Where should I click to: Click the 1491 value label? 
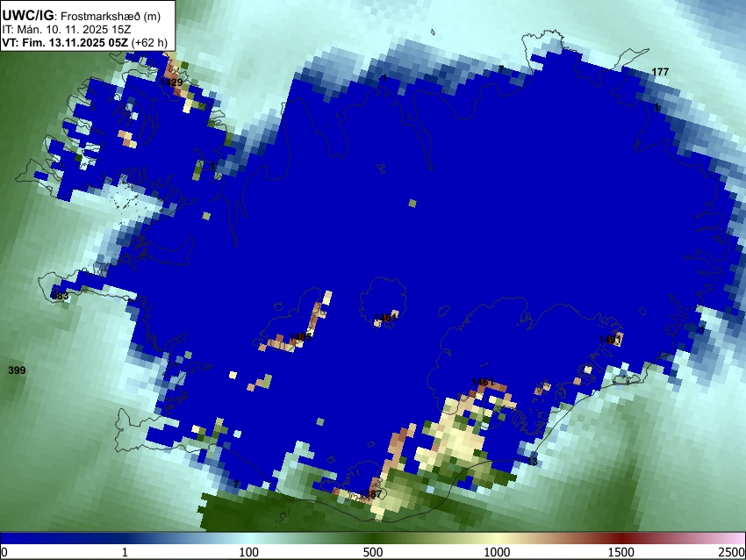pyautogui.click(x=610, y=340)
